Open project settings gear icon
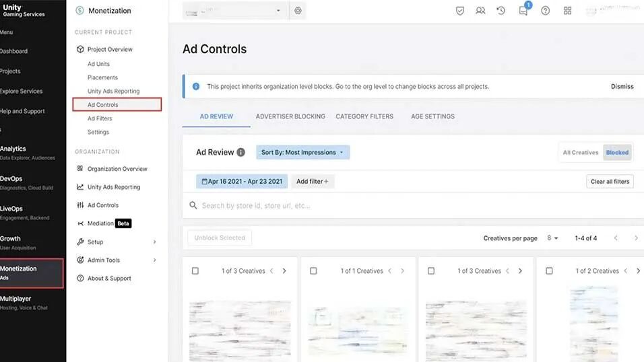The height and width of the screenshot is (362, 644). (298, 11)
